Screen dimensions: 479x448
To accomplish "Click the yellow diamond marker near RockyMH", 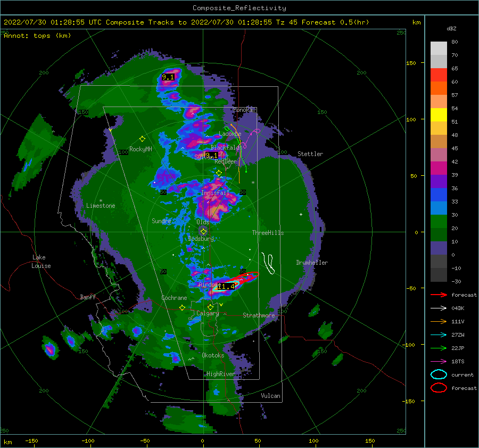I will (x=142, y=139).
